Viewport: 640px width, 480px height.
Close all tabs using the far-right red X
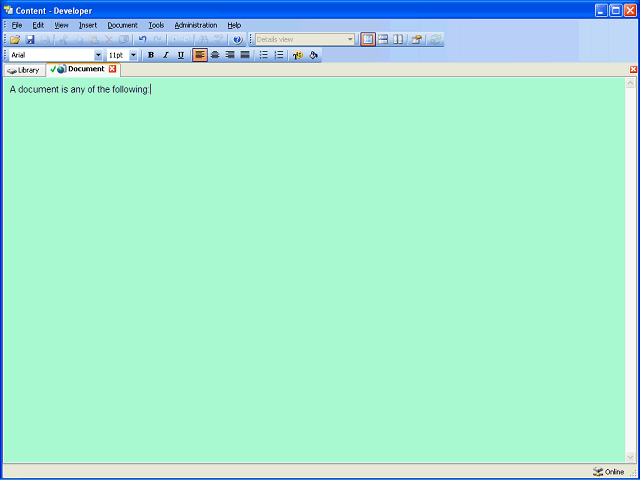pyautogui.click(x=633, y=69)
